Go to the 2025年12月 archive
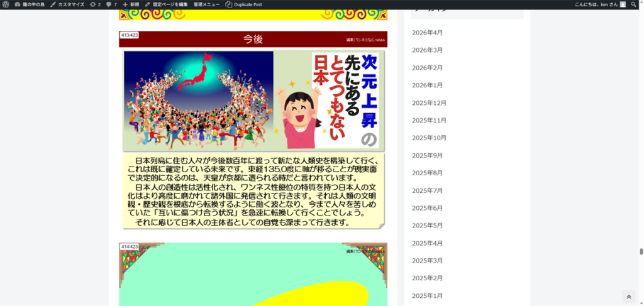 click(x=429, y=103)
